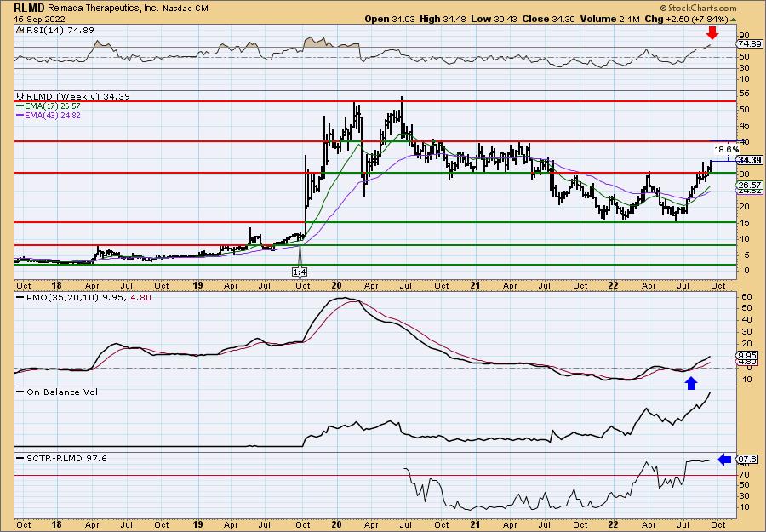Click the small chart icon beside RSI(14)
Viewport: 766px width, 532px height.
20,31
